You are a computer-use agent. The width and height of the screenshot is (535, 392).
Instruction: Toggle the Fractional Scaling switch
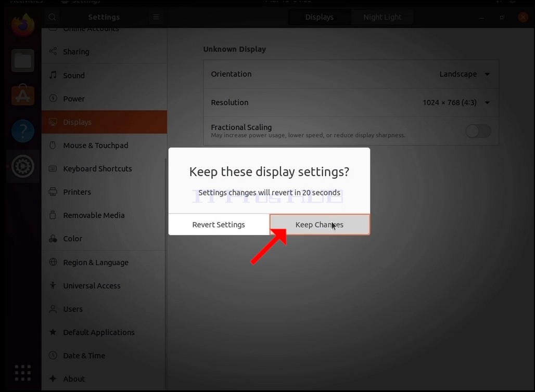coord(478,131)
